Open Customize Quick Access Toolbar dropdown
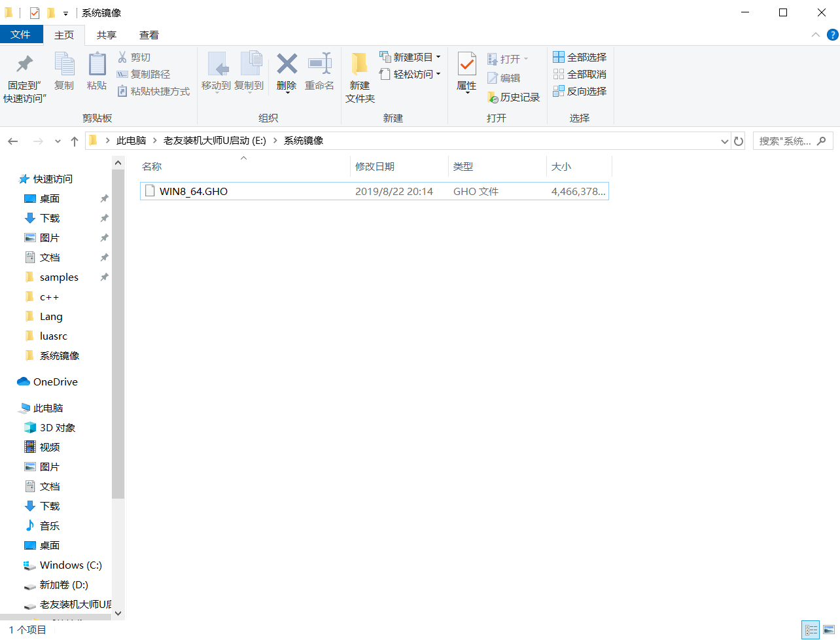This screenshot has width=840, height=640. (x=65, y=14)
